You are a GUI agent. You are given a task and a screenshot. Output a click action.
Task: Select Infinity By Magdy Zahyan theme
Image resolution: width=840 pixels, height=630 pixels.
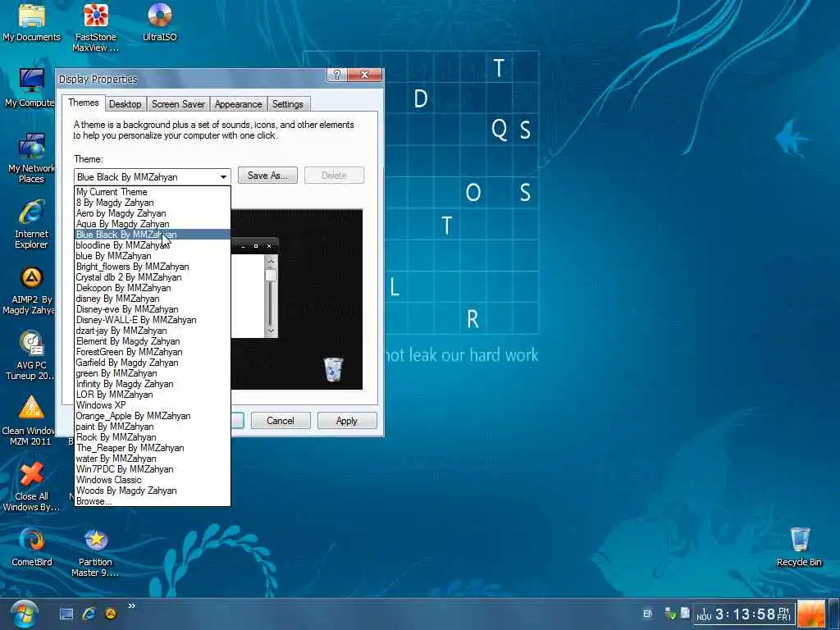pyautogui.click(x=152, y=384)
